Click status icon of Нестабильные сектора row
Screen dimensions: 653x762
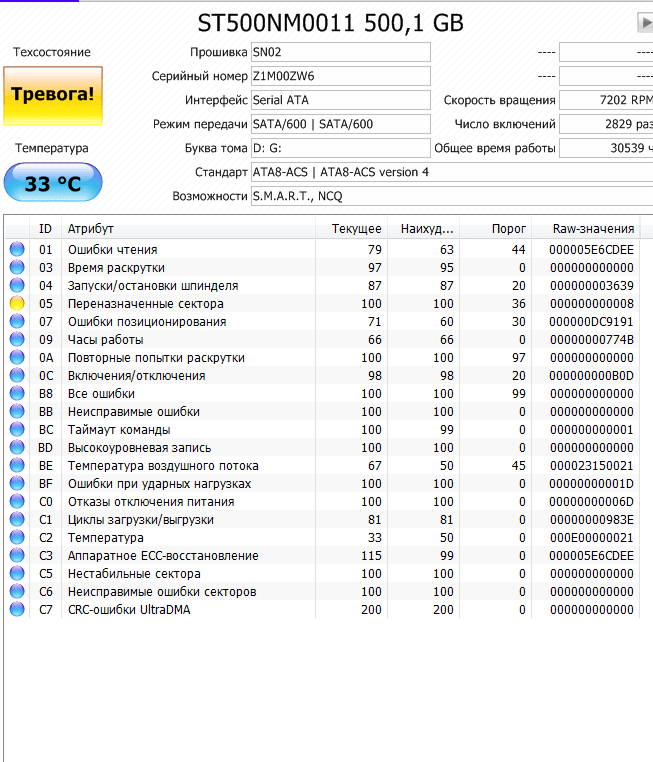[17, 573]
